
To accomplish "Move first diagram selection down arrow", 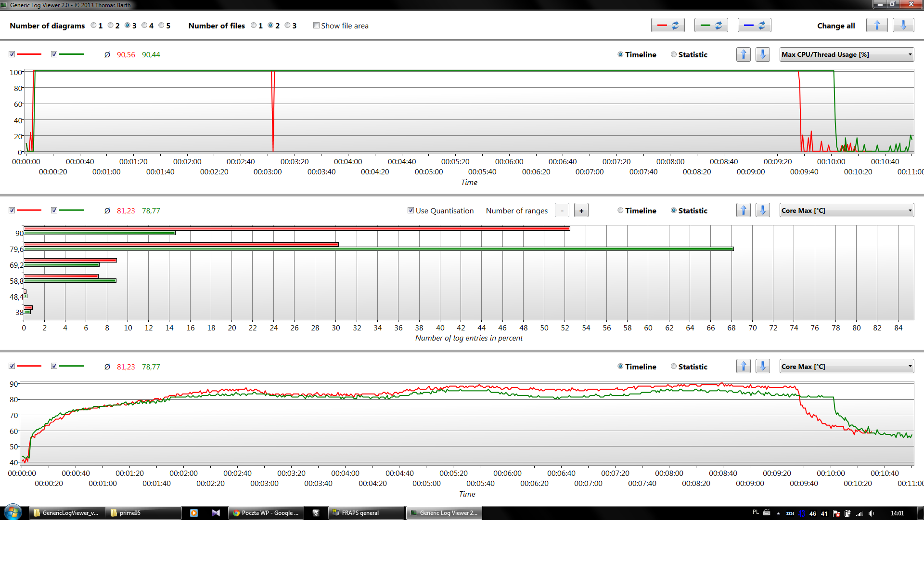I will point(763,54).
